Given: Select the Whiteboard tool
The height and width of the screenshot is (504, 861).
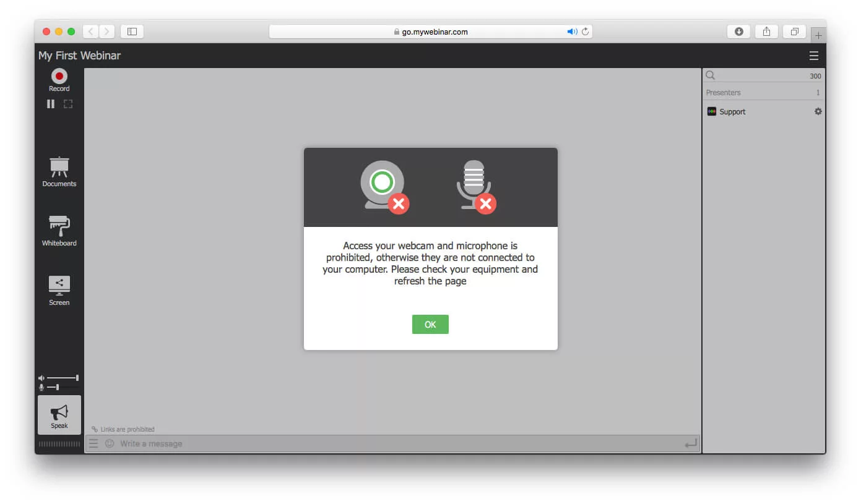Looking at the screenshot, I should 59,231.
